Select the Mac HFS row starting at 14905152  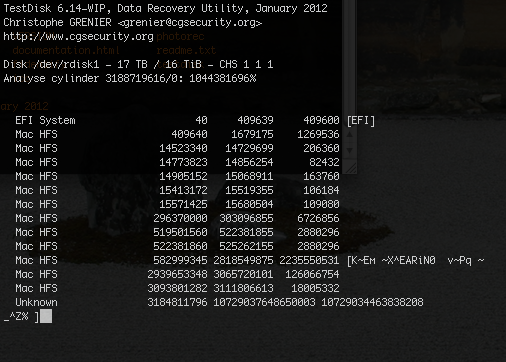pos(177,176)
